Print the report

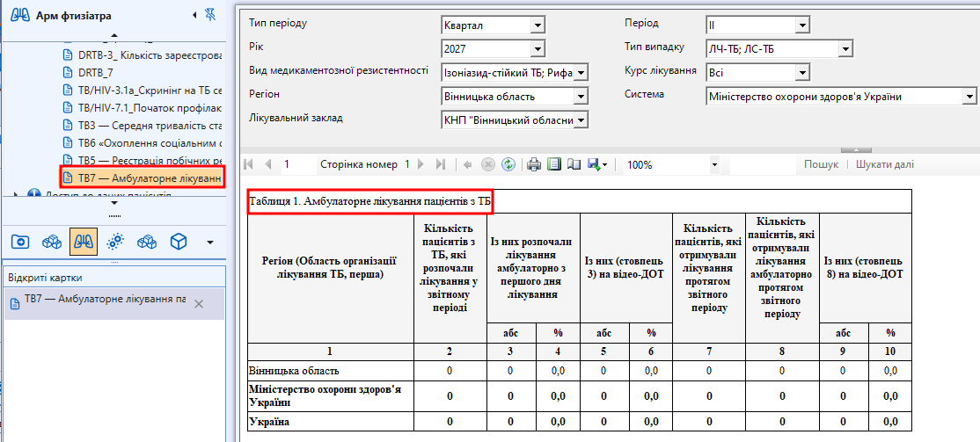coord(534,165)
